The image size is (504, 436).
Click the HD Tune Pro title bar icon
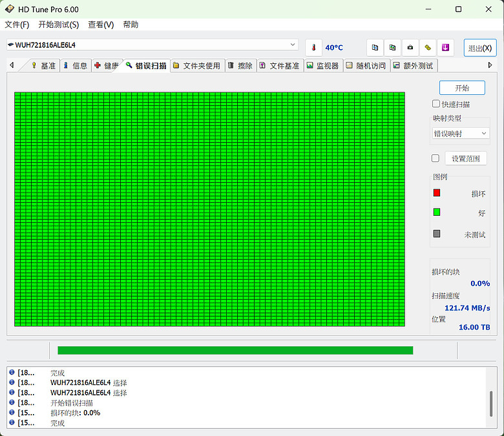tap(10, 9)
